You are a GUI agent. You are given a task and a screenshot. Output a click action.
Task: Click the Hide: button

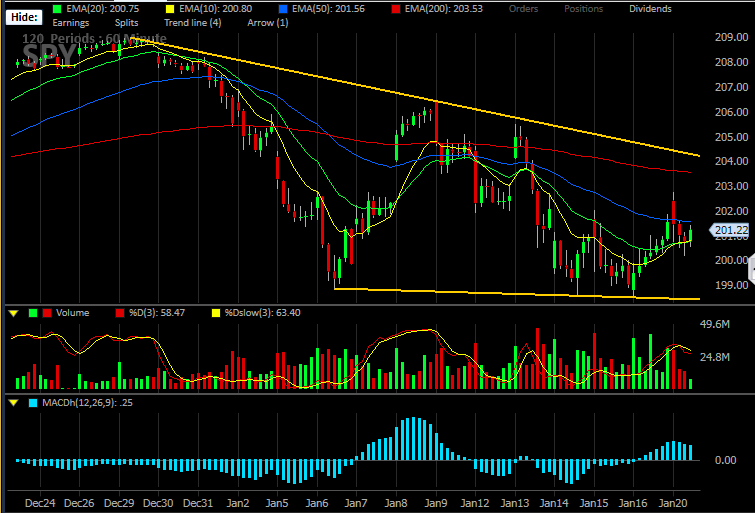[x=24, y=17]
